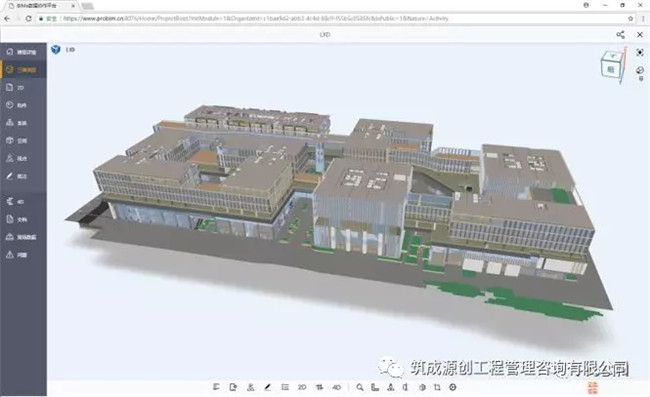
Task: Click the globe home-view icon under focus icon
Action: point(640,70)
